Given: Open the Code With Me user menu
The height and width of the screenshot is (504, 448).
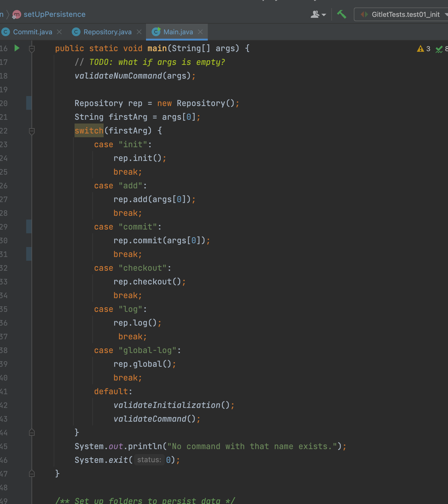Looking at the screenshot, I should click(x=318, y=14).
